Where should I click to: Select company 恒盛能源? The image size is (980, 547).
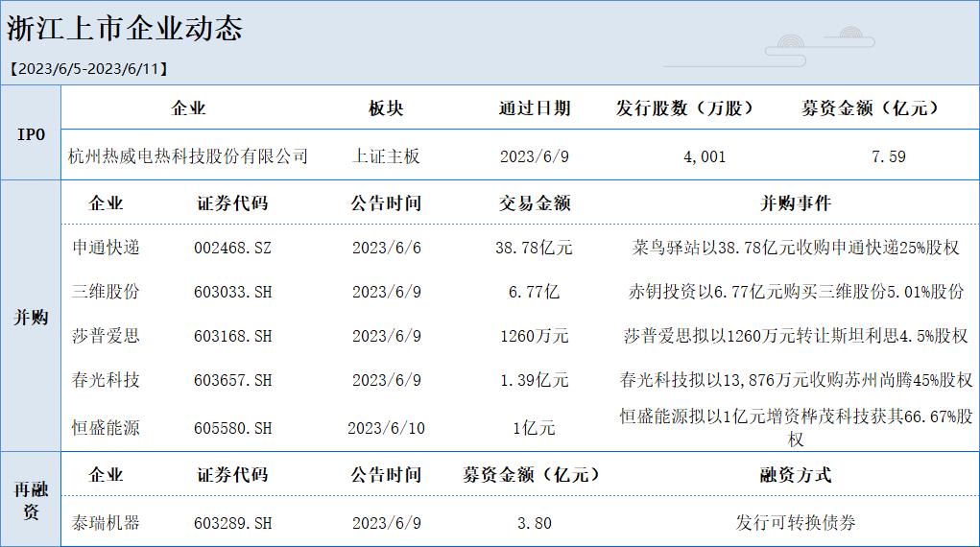coord(106,428)
